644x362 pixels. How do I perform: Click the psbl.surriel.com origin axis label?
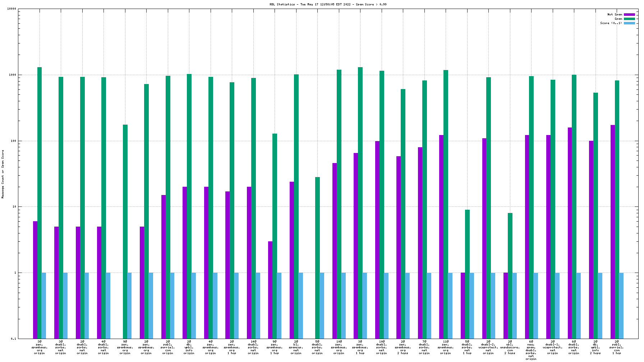pos(168,347)
